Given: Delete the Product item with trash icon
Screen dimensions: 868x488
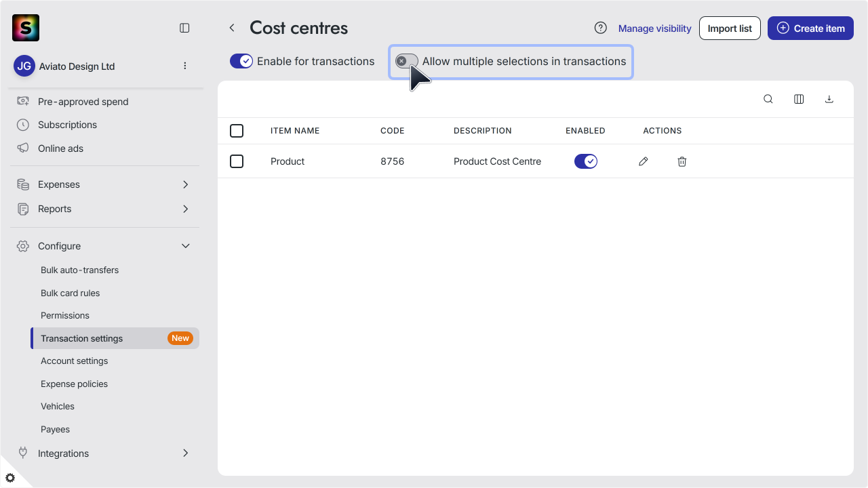Looking at the screenshot, I should point(682,161).
